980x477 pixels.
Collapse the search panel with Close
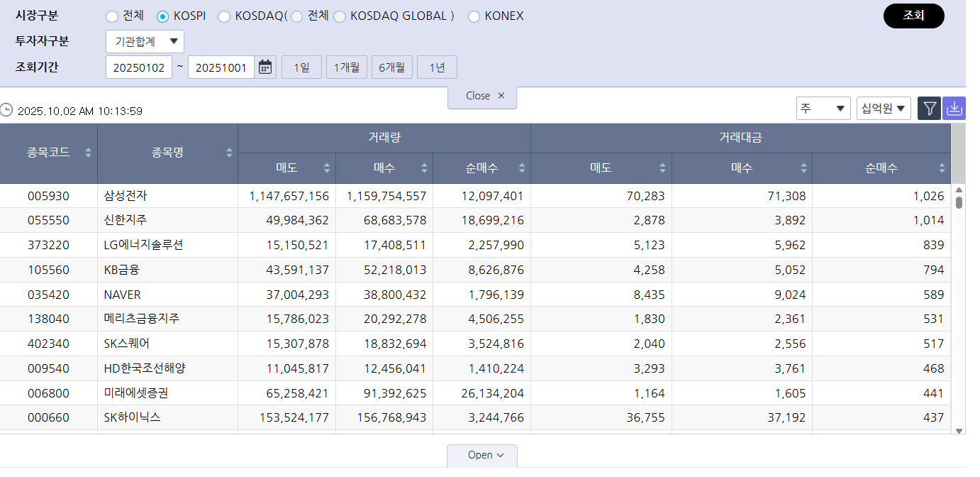(482, 97)
